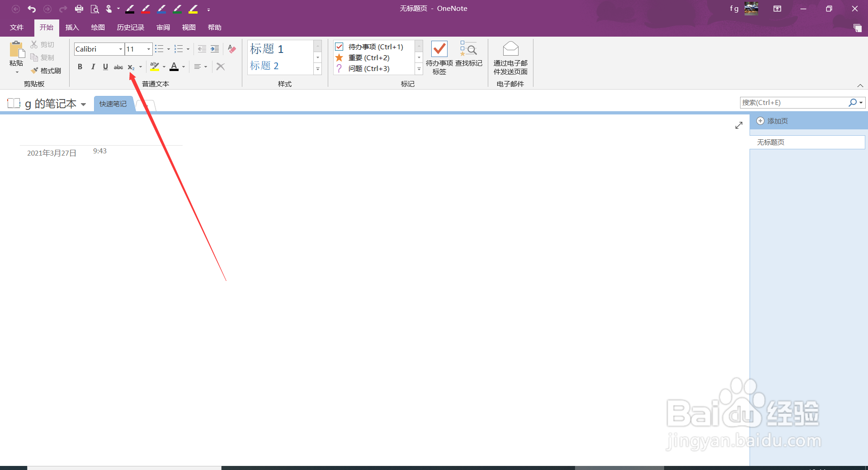Image resolution: width=868 pixels, height=470 pixels.
Task: Switch to the 插入 ribbon tab
Action: point(72,28)
